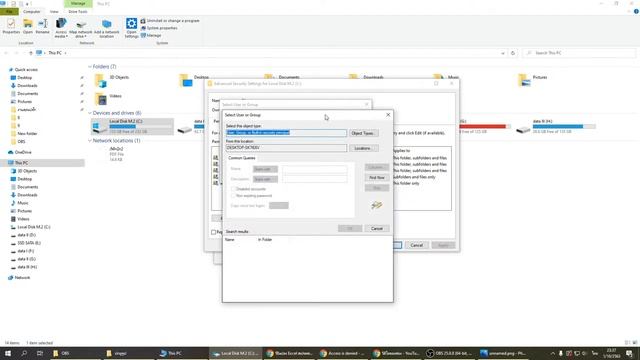Viewport: 640px width, 360px height.
Task: Open the Pictures folder in Folders group
Action: [x=533, y=80]
